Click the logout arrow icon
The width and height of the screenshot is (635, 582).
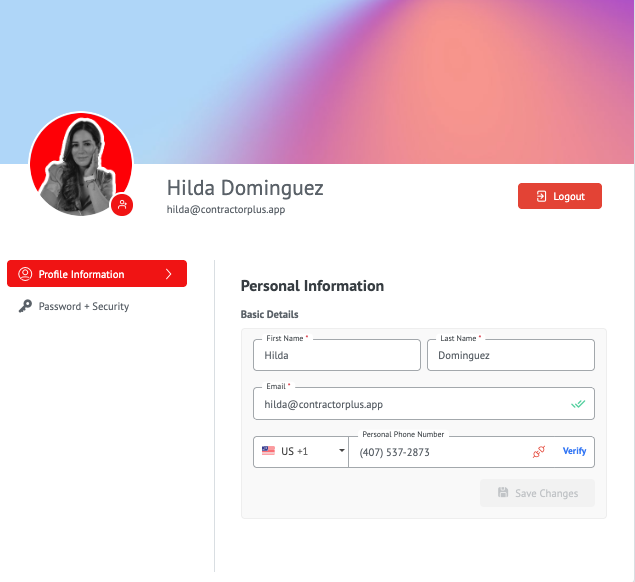click(541, 196)
